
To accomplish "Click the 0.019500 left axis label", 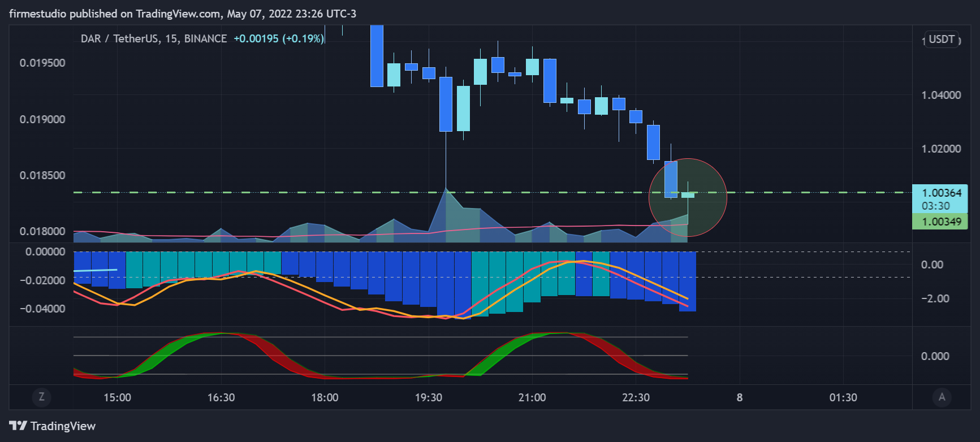I will point(42,63).
